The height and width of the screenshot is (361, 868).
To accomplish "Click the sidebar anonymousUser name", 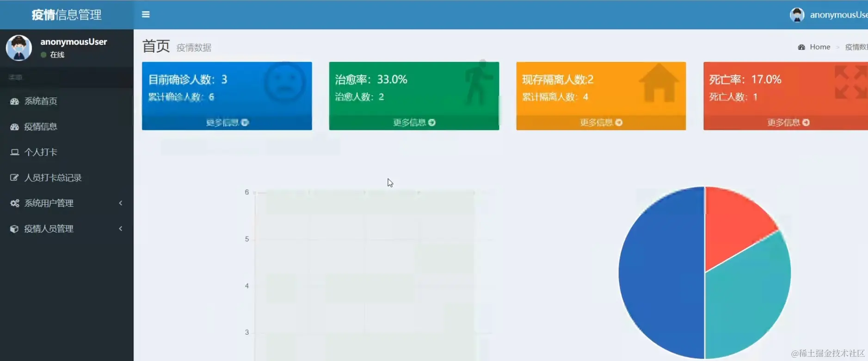I will click(x=74, y=42).
